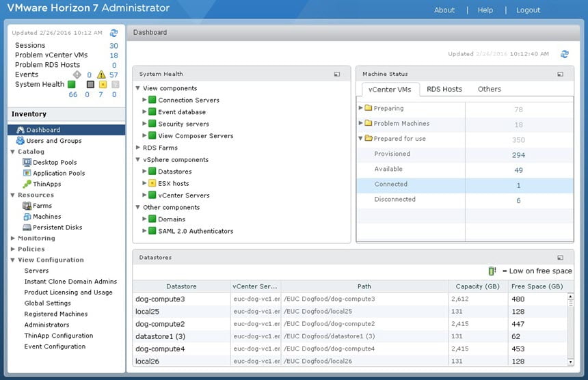Collapse vSphere components node

137,160
